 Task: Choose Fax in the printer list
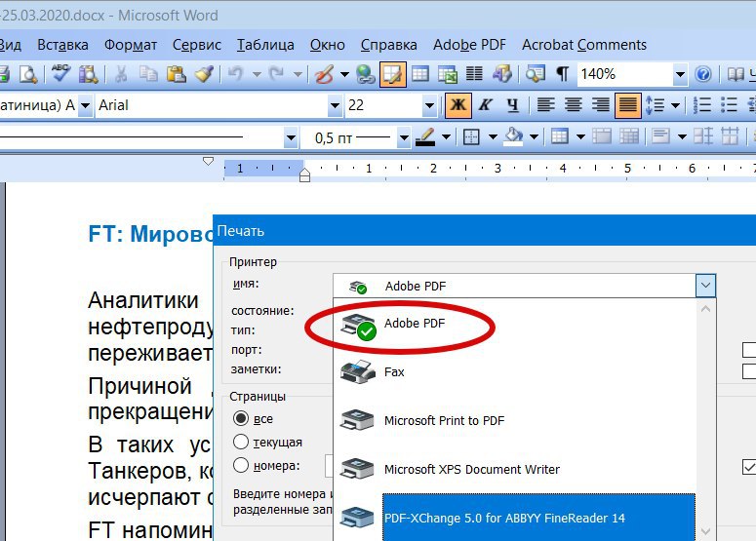(515, 372)
